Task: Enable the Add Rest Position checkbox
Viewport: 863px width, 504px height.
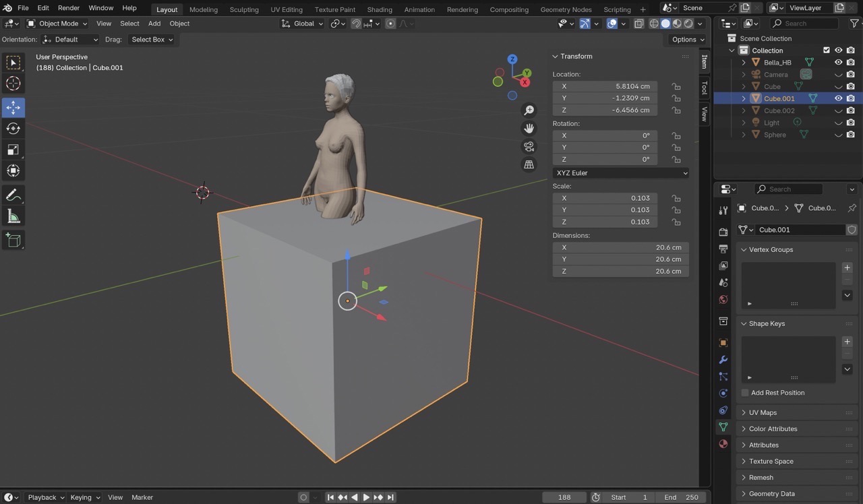Action: pos(745,393)
